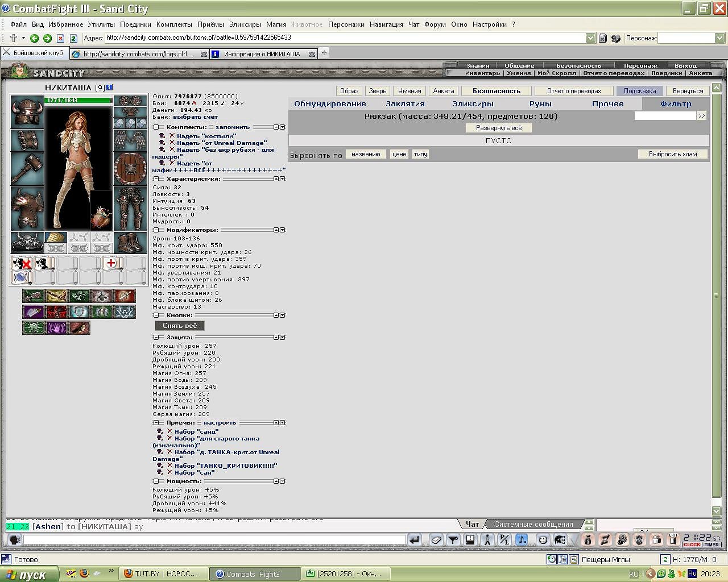Click the send message arrow icon

pyautogui.click(x=415, y=540)
